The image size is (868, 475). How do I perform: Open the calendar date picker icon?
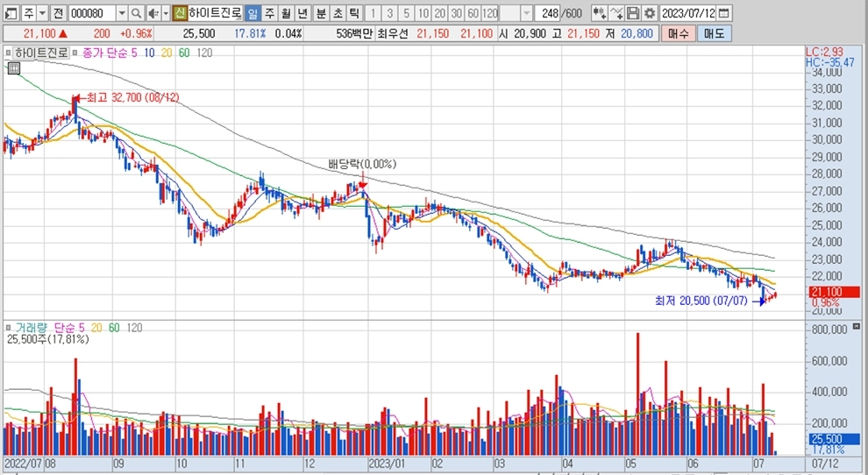[724, 13]
